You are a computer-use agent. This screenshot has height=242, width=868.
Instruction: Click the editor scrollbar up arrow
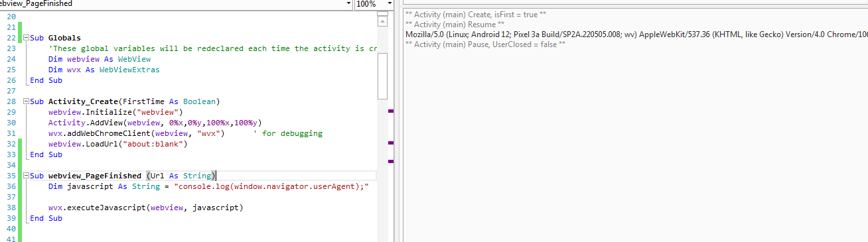coord(382,21)
